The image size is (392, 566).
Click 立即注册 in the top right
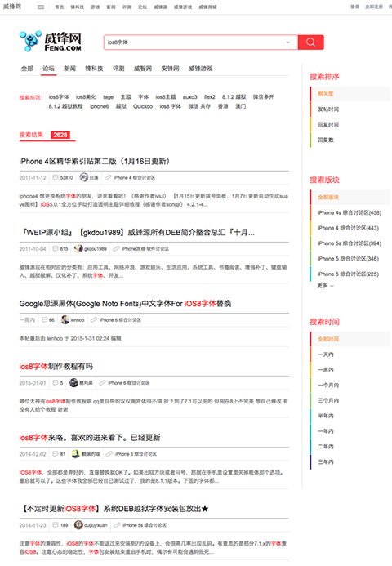pos(374,7)
